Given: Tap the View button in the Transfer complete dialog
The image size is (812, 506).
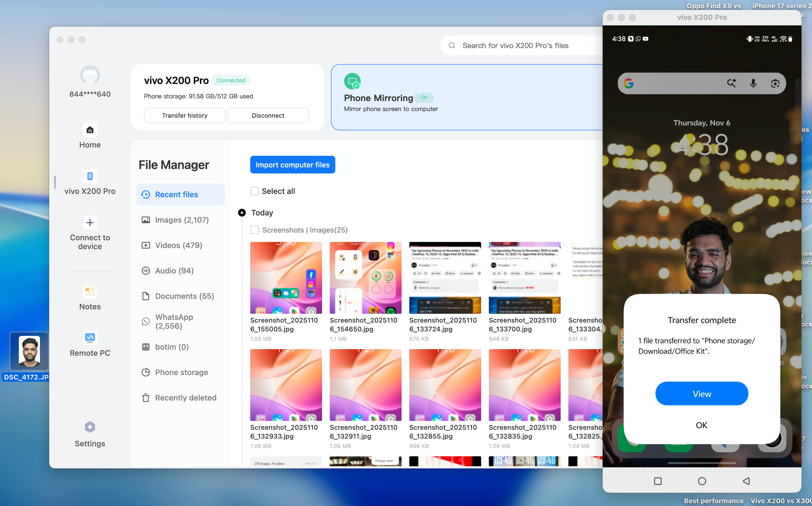Looking at the screenshot, I should click(702, 394).
